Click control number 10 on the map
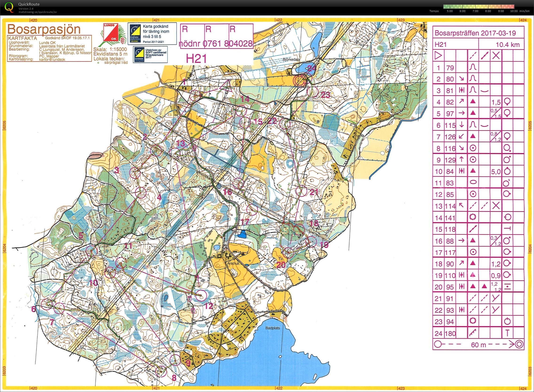The height and width of the screenshot is (392, 534). click(93, 283)
